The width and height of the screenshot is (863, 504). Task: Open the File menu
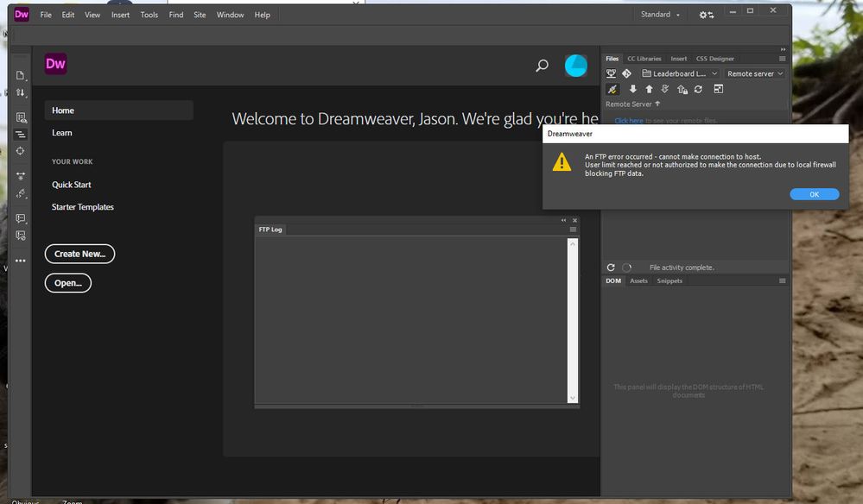tap(46, 15)
